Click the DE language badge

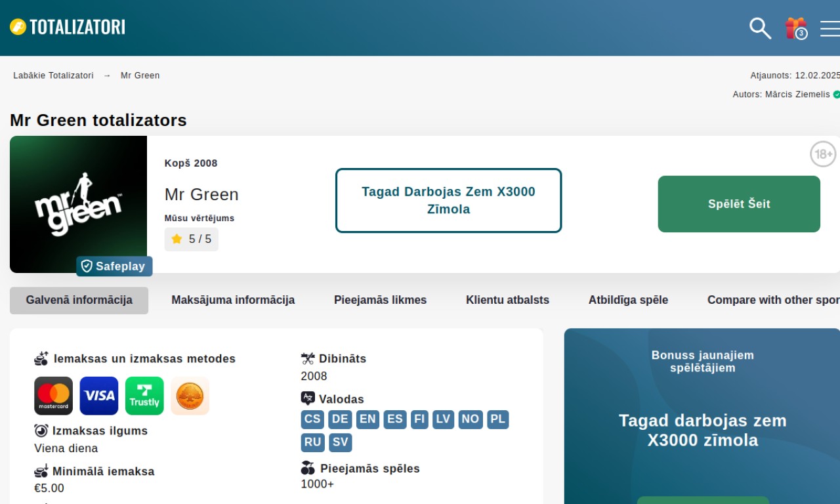click(x=340, y=419)
